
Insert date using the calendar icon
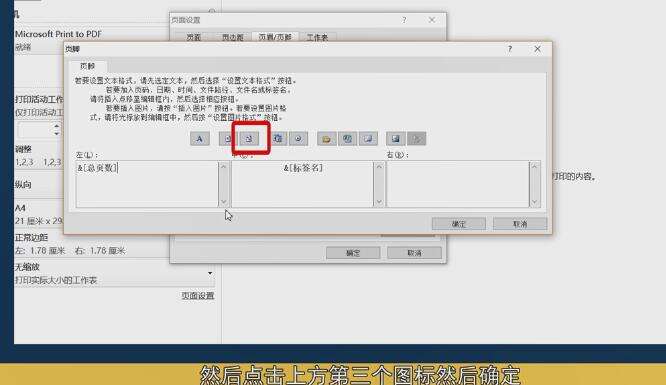coord(278,139)
